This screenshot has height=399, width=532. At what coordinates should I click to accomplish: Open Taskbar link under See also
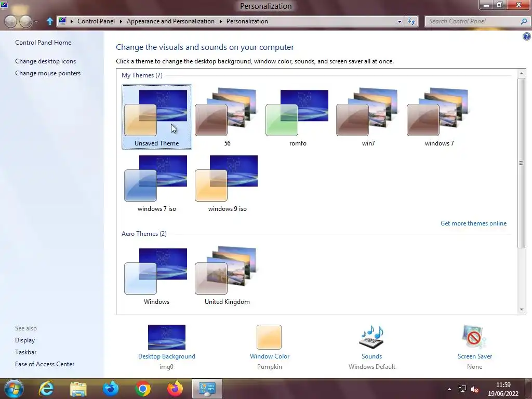tap(25, 352)
